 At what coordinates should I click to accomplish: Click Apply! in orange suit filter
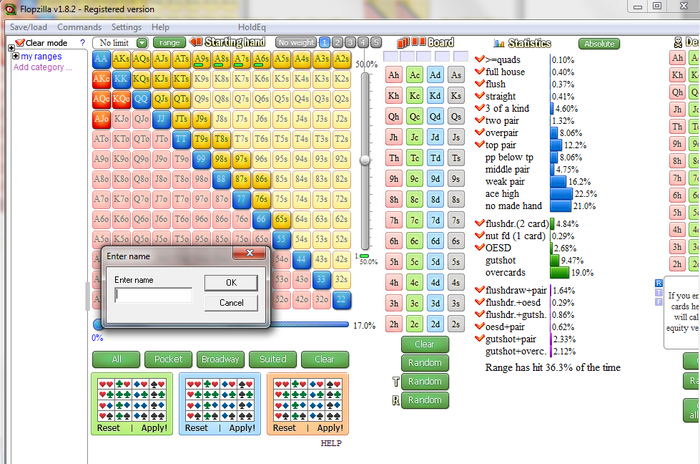pos(330,428)
